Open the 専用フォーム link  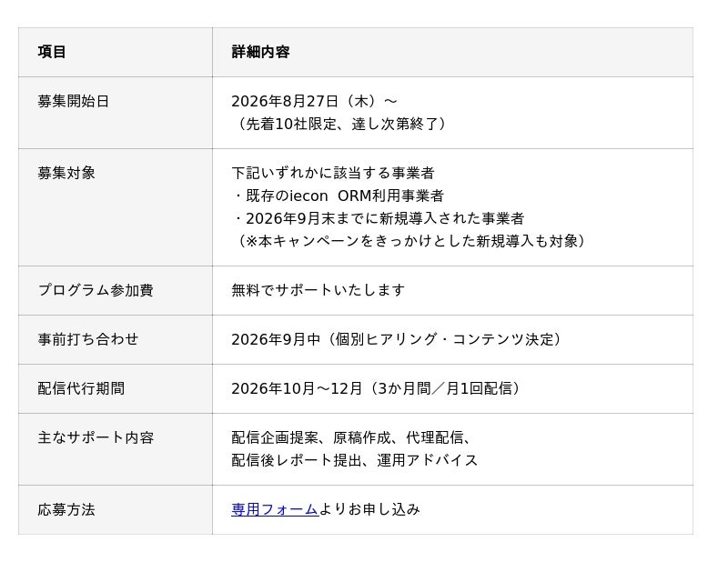tap(275, 509)
